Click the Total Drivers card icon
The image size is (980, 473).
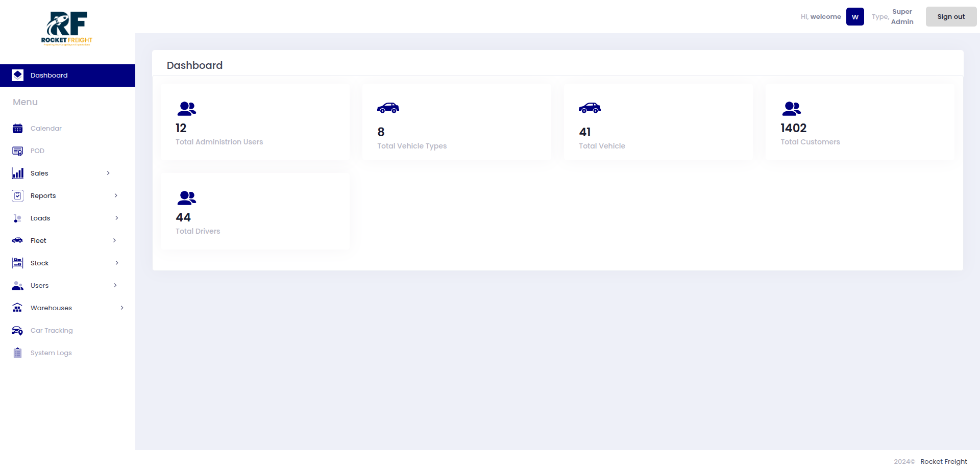[186, 198]
